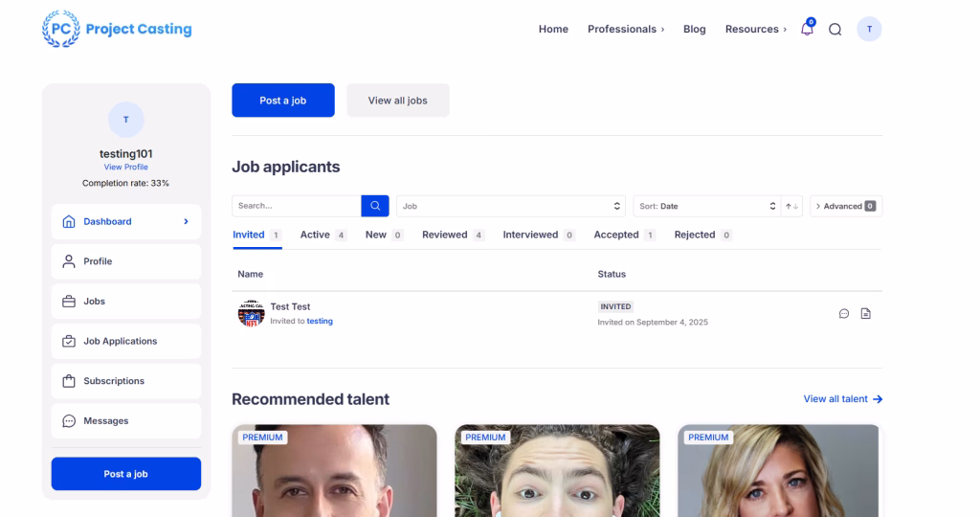Go to Profile in sidebar
Viewport: 980px width, 517px height.
pyautogui.click(x=126, y=261)
